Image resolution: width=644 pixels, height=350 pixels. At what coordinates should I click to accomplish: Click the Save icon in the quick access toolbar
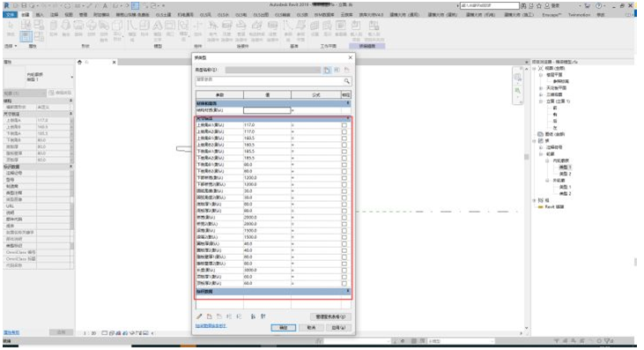25,6
